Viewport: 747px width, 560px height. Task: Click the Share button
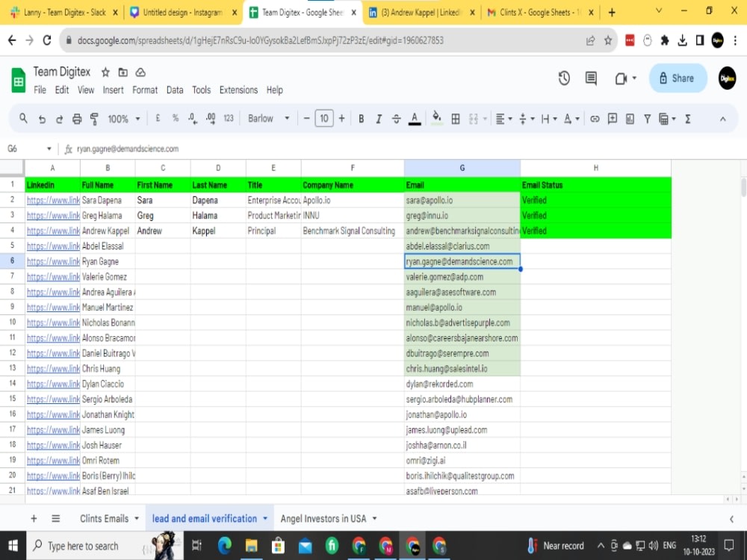pos(678,78)
